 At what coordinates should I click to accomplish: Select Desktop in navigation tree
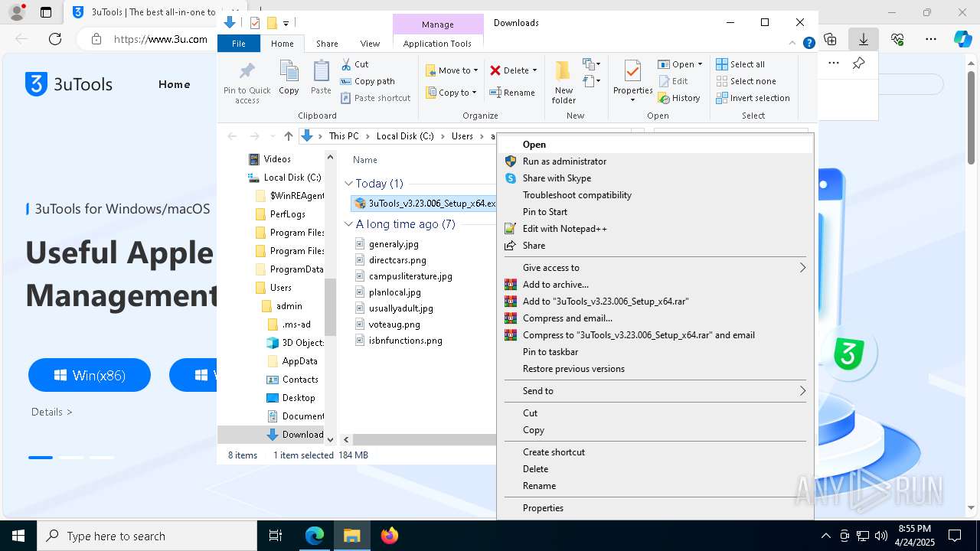click(299, 398)
